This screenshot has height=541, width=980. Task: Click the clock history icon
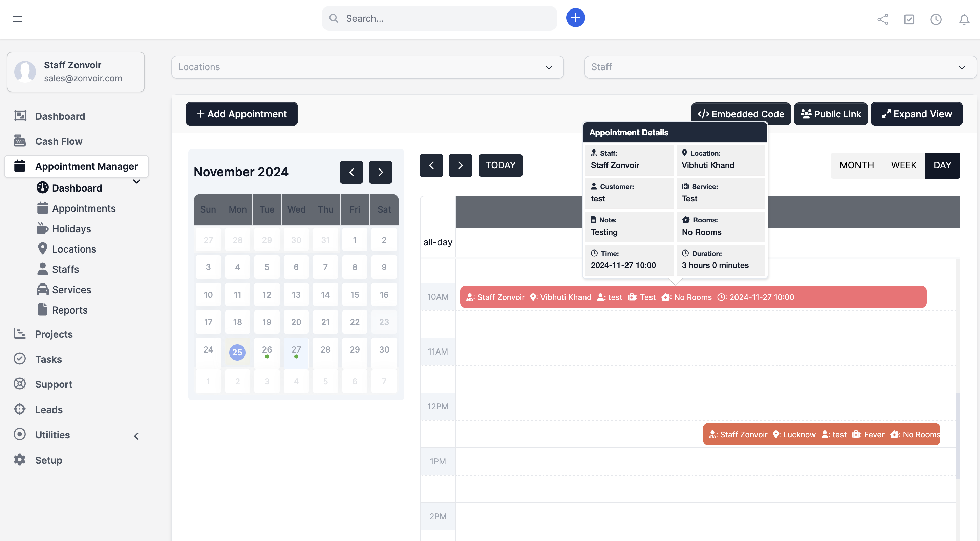click(x=936, y=19)
